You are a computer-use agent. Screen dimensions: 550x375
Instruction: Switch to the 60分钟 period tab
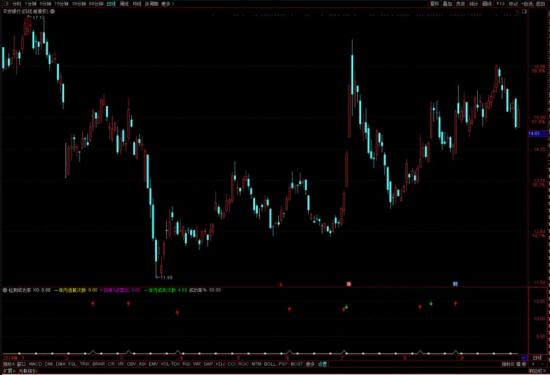pyautogui.click(x=96, y=4)
